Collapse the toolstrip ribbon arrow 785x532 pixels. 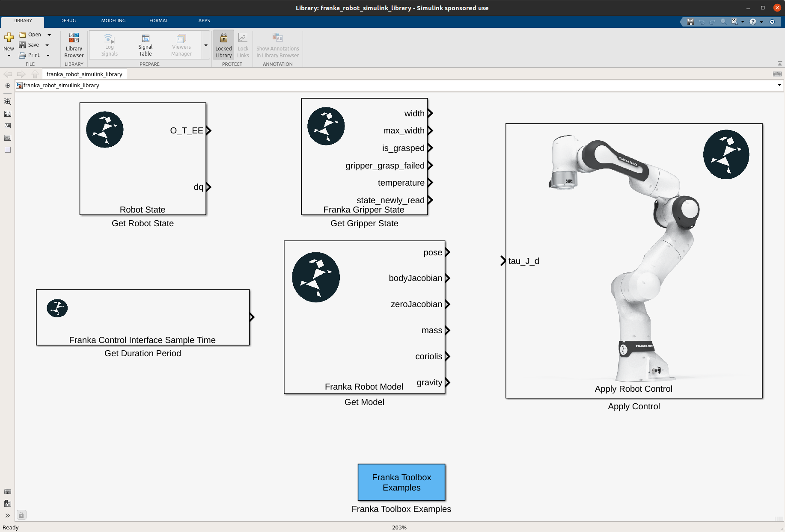pos(780,64)
